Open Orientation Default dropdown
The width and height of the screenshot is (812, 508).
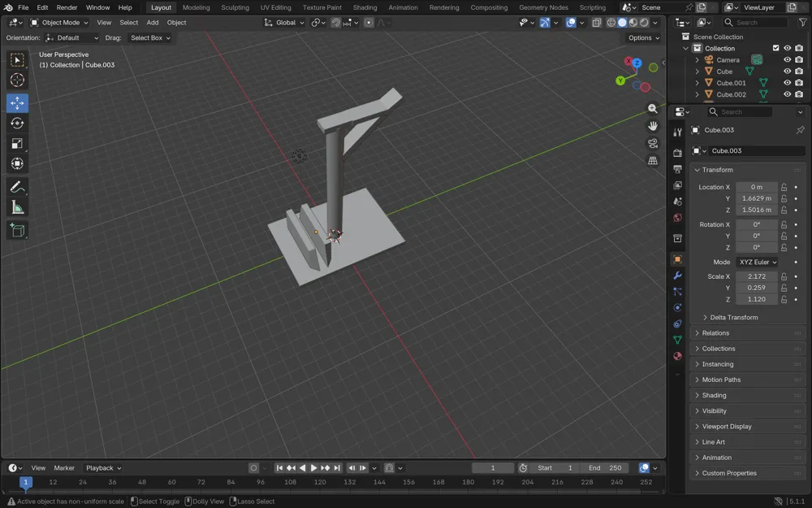click(x=71, y=38)
